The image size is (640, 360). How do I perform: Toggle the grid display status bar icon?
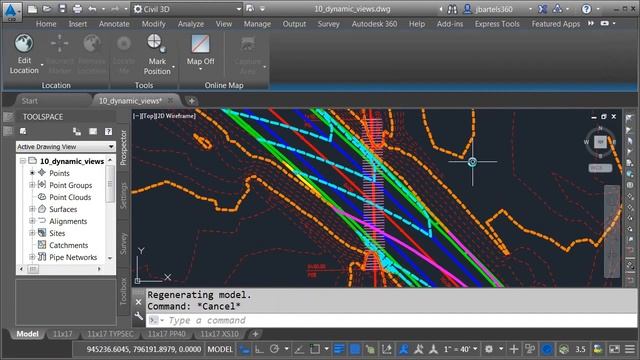coord(244,349)
